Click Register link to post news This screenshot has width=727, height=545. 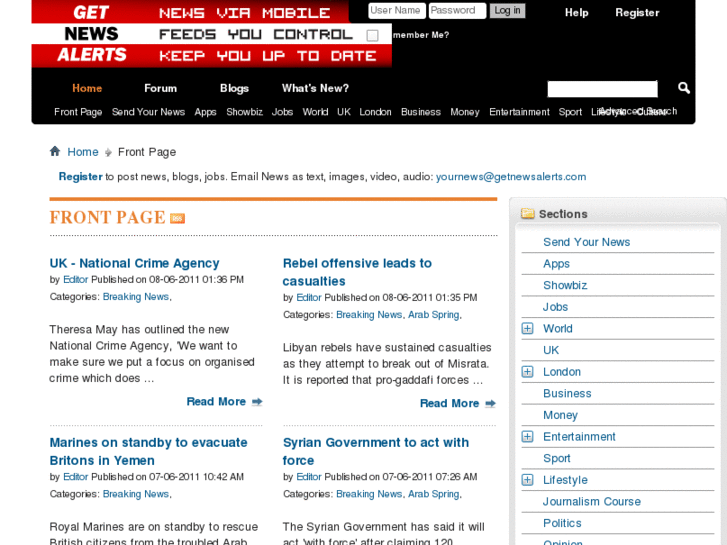[80, 177]
